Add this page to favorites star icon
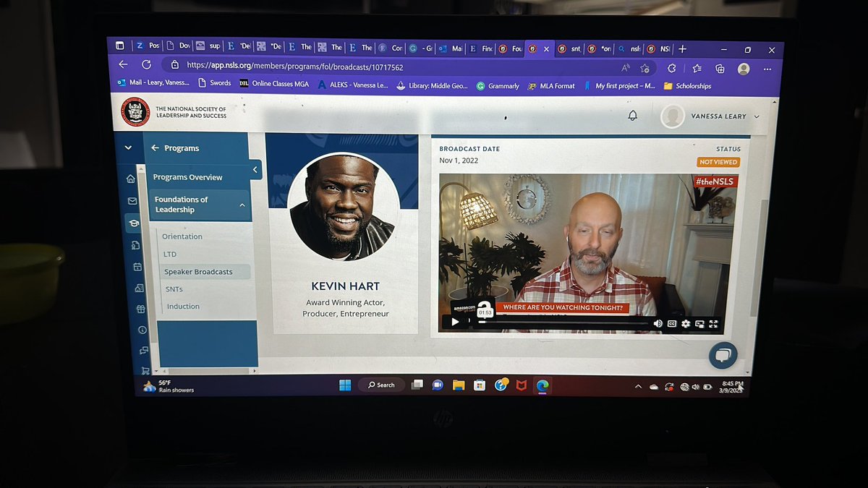 (644, 68)
